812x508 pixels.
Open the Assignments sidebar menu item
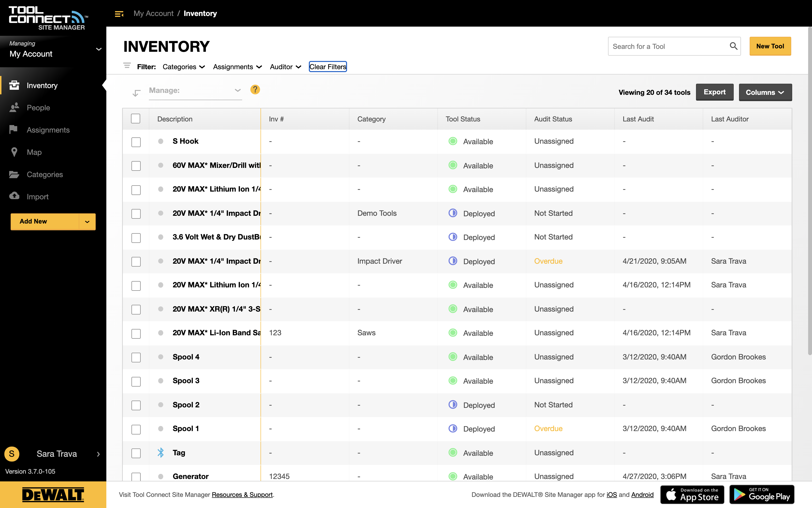pyautogui.click(x=48, y=130)
